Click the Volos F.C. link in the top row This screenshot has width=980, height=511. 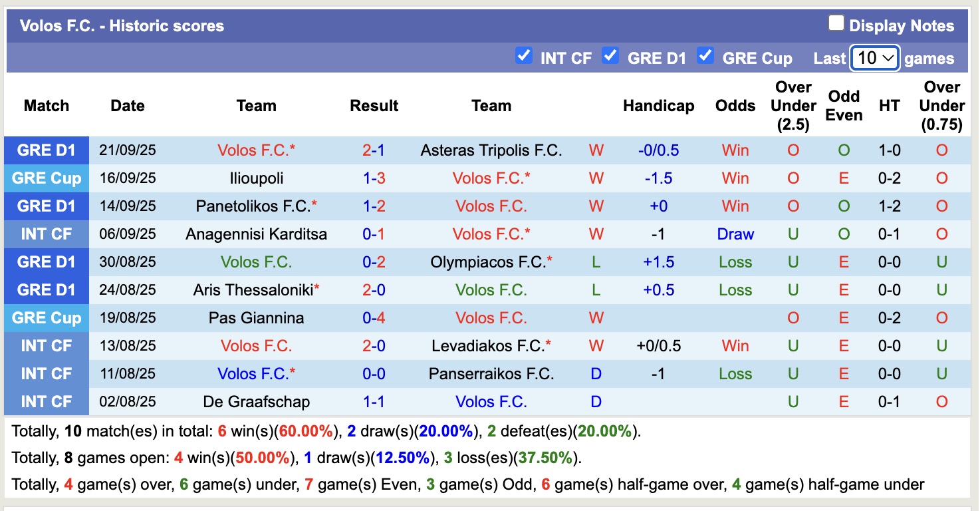[255, 150]
